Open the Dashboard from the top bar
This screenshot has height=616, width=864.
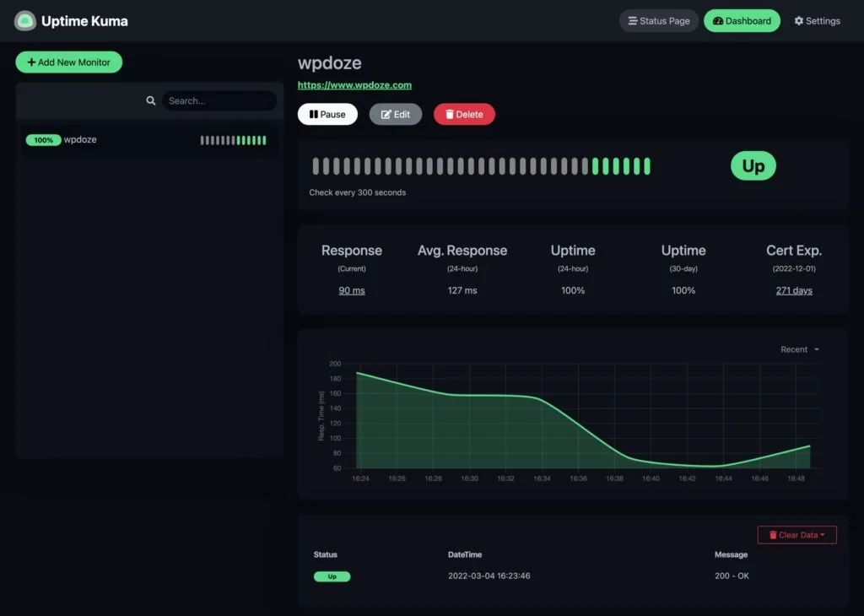click(742, 20)
